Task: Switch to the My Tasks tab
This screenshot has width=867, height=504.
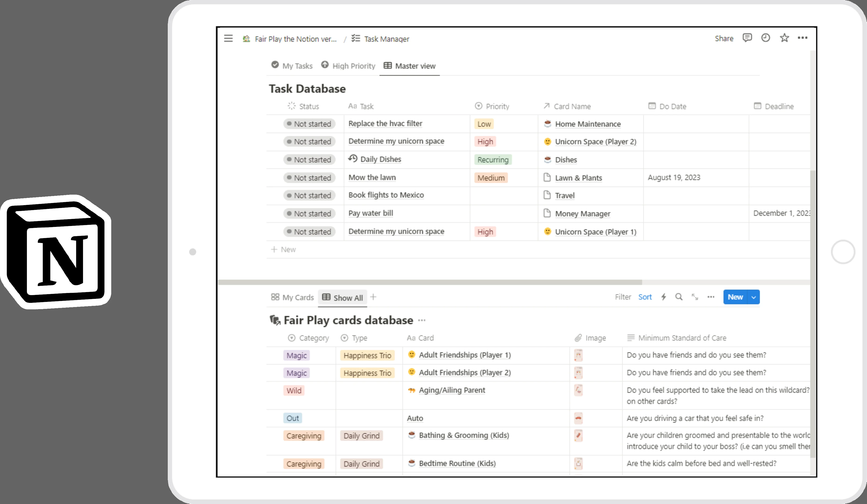Action: pos(292,65)
